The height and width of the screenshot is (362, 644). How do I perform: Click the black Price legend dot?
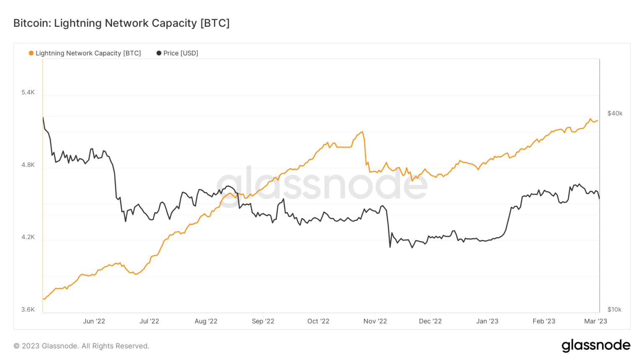pyautogui.click(x=159, y=53)
